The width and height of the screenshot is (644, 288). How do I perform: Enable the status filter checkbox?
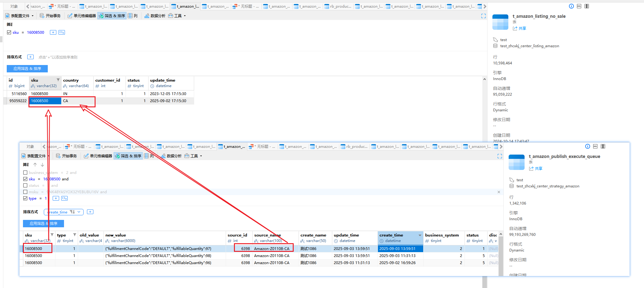pos(25,186)
